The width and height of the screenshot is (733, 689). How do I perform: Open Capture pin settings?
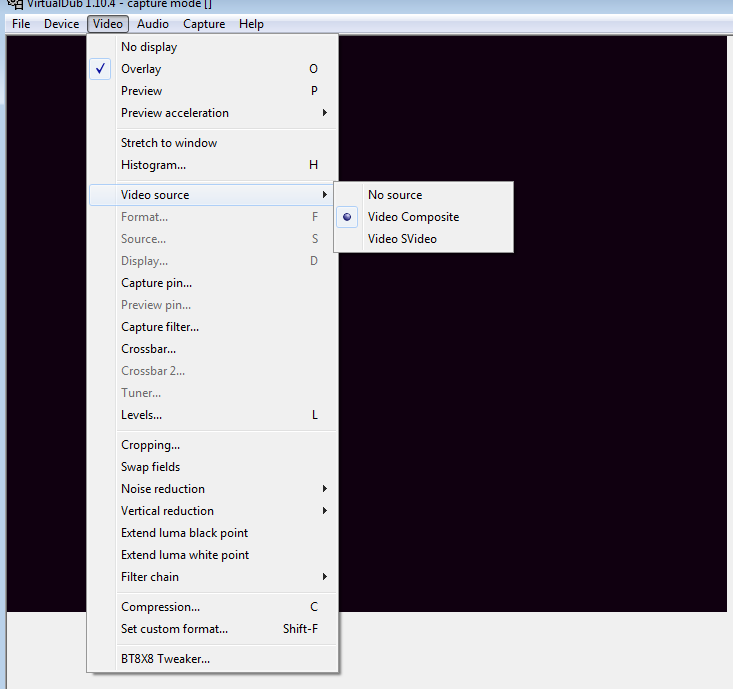[213, 283]
